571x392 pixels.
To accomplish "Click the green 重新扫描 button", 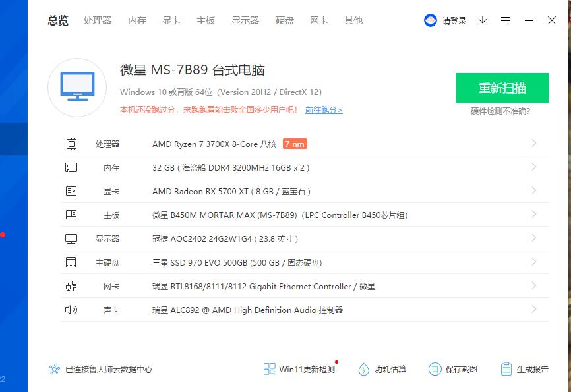I will [x=502, y=88].
